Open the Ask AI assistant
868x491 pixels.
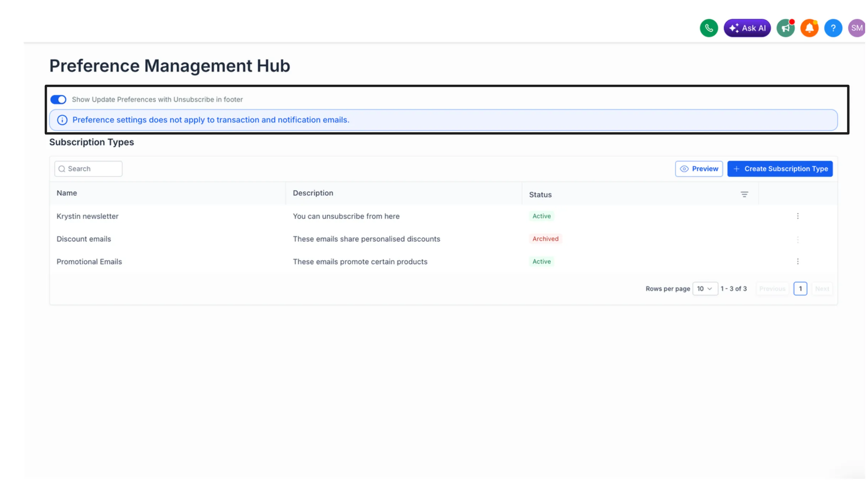(747, 28)
